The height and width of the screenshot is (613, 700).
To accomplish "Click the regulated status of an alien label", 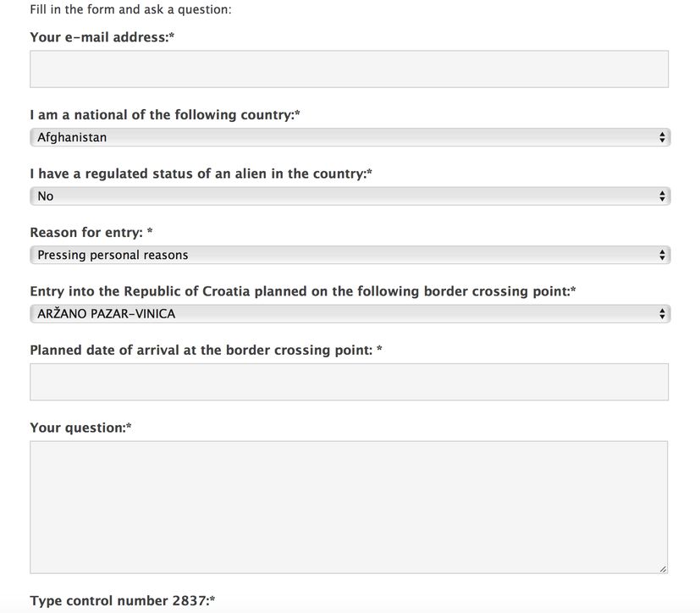I will point(201,174).
